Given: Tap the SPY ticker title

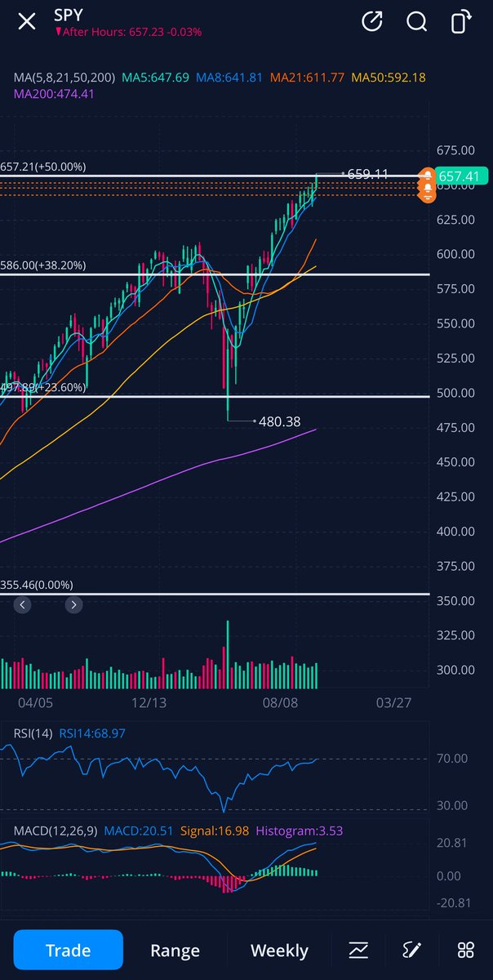Looking at the screenshot, I should [67, 15].
